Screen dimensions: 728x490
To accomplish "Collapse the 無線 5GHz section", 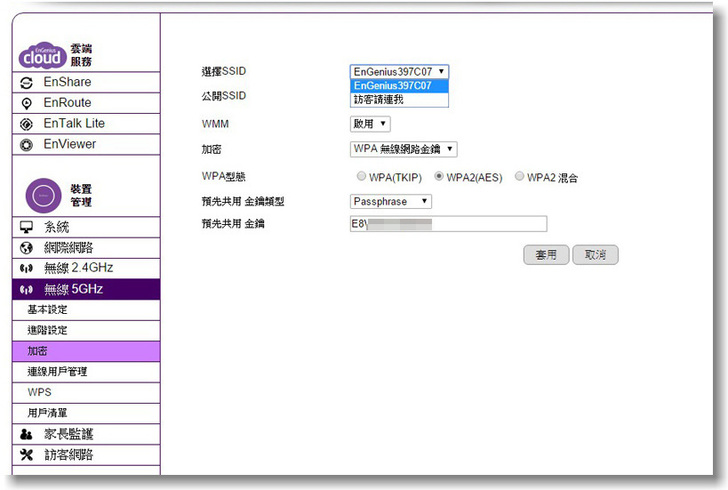I will click(x=86, y=289).
